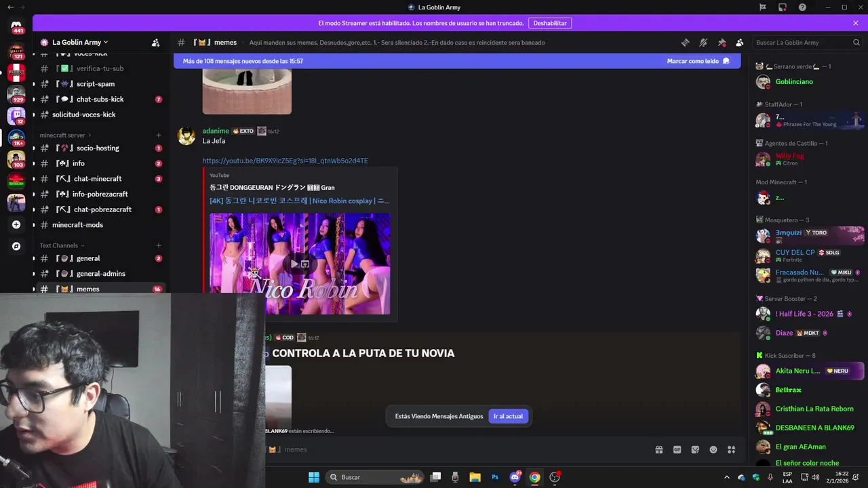Open embed video in external link icon
The image size is (868, 488).
(305, 264)
